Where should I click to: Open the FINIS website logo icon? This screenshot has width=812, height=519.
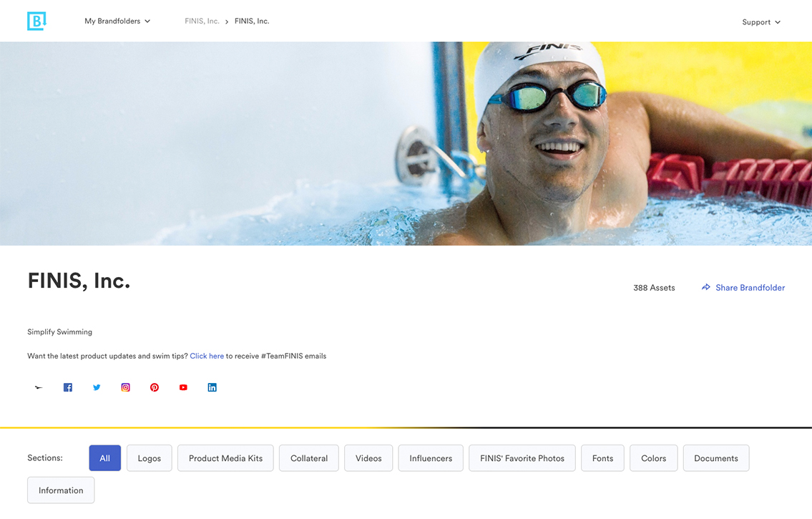pyautogui.click(x=39, y=387)
